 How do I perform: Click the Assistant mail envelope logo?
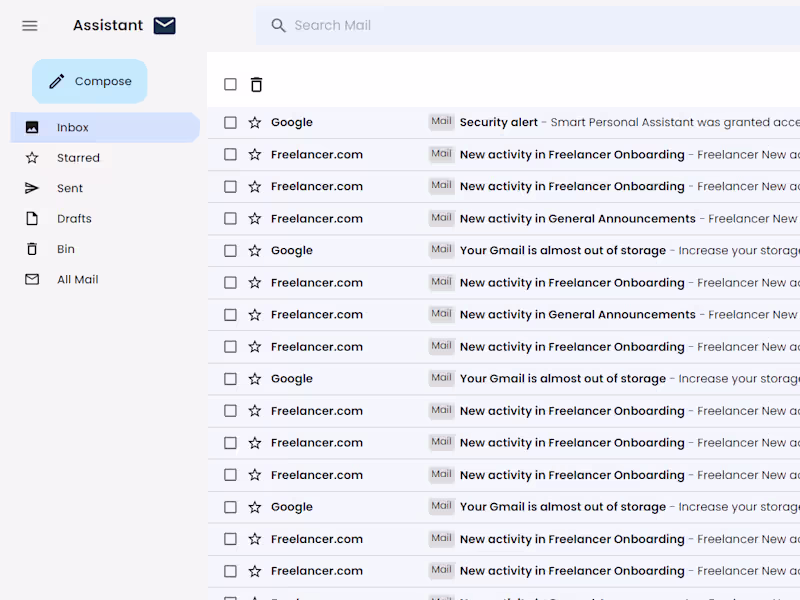point(164,26)
